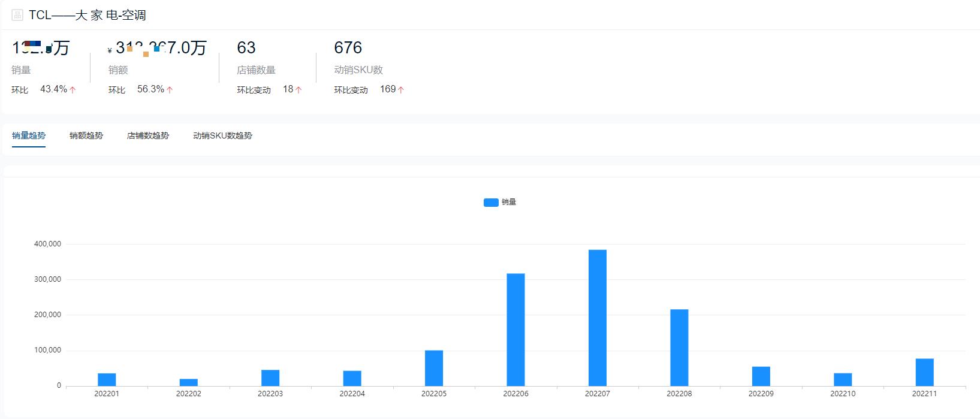Viewport: 980px width, 419px height.
Task: Show the 动销SKU数趋势 tab
Action: [x=222, y=136]
